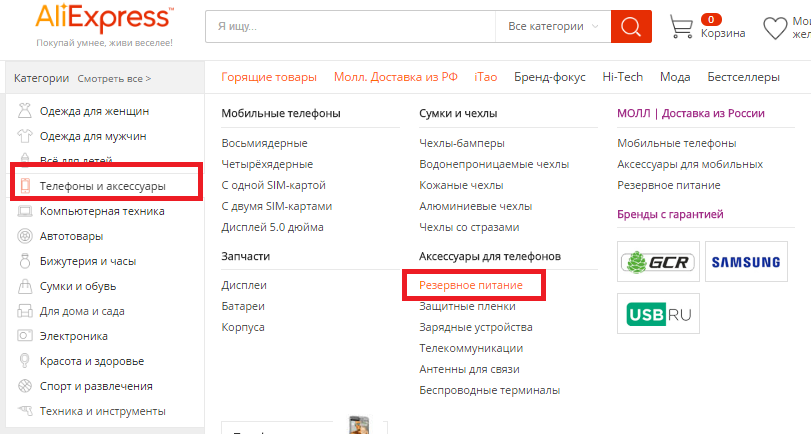
Task: Click the mirror icon for Красота и здоровье
Action: pos(24,361)
